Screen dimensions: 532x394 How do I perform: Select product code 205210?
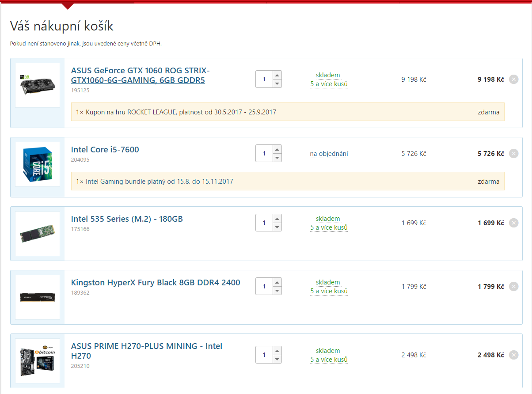80,366
